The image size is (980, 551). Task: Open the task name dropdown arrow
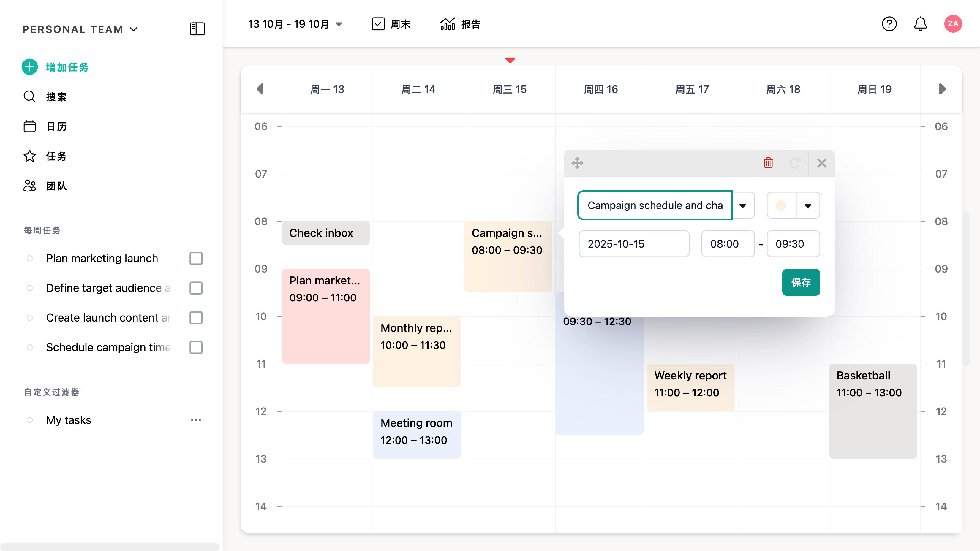743,205
